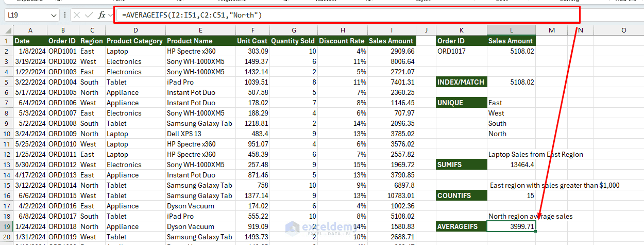Click the Unit Cost header cell
This screenshot has width=644, height=245.
[252, 41]
